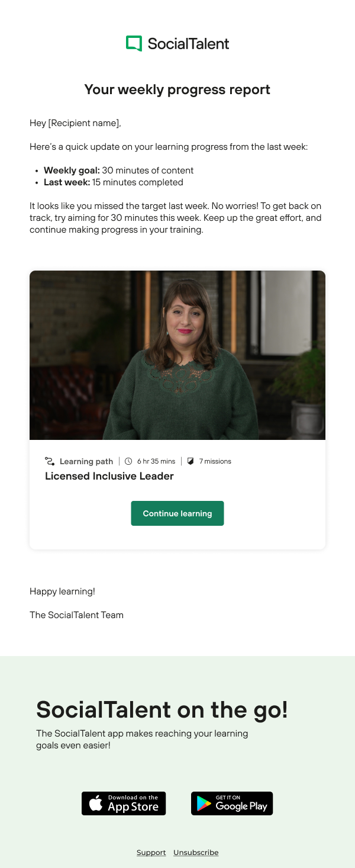Image resolution: width=355 pixels, height=868 pixels.
Task: Click the 7 missions label
Action: click(215, 461)
